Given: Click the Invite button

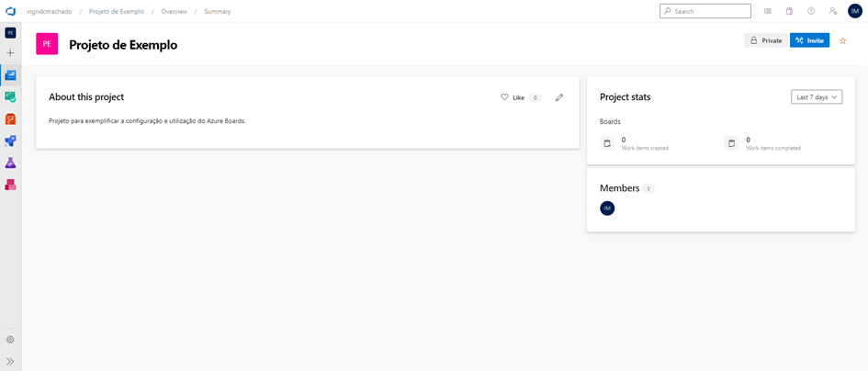Looking at the screenshot, I should click(809, 40).
